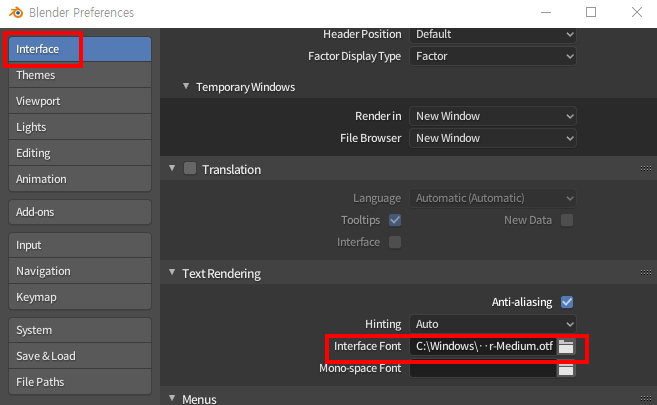
Task: Open the File Paths section
Action: point(80,382)
